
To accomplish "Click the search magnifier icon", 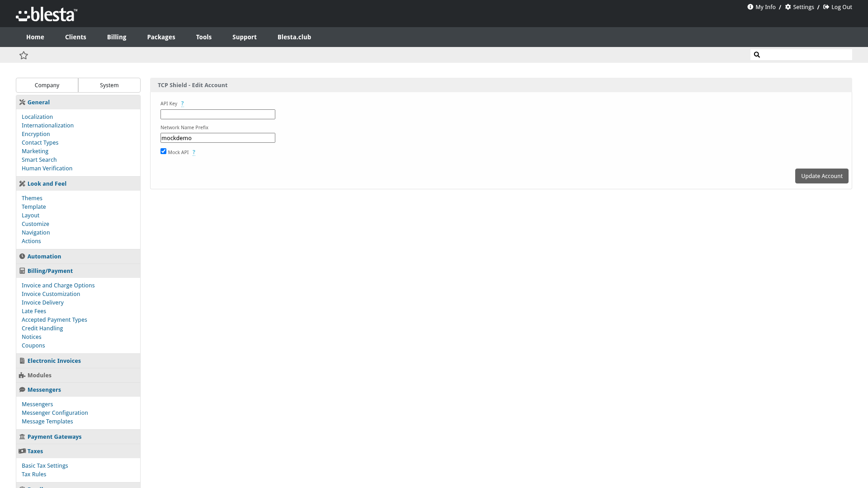I will pos(757,55).
